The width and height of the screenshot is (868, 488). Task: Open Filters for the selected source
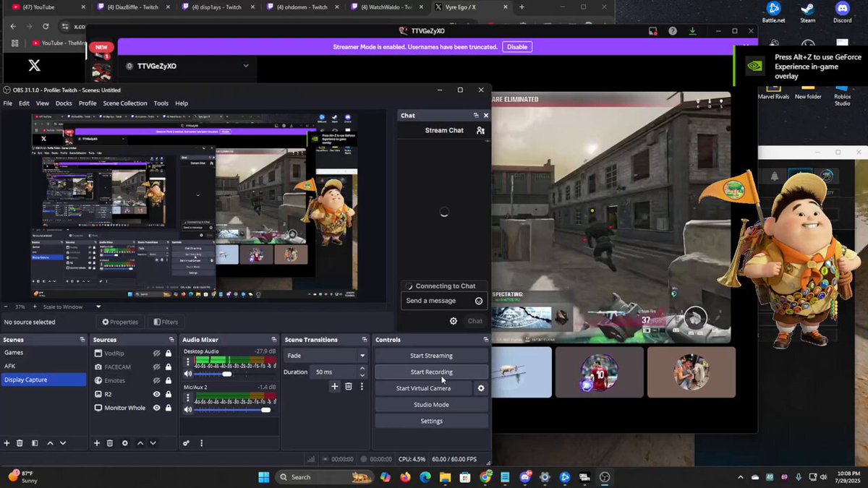(x=165, y=322)
